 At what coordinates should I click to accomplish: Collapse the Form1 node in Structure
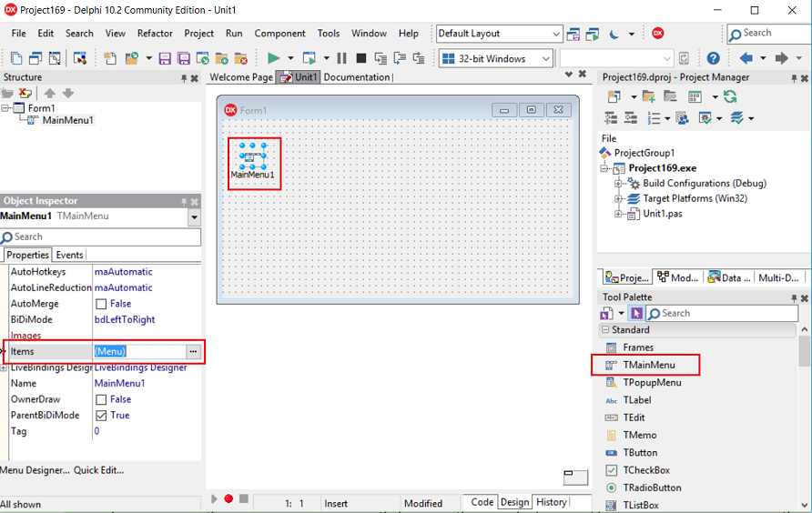click(x=5, y=108)
